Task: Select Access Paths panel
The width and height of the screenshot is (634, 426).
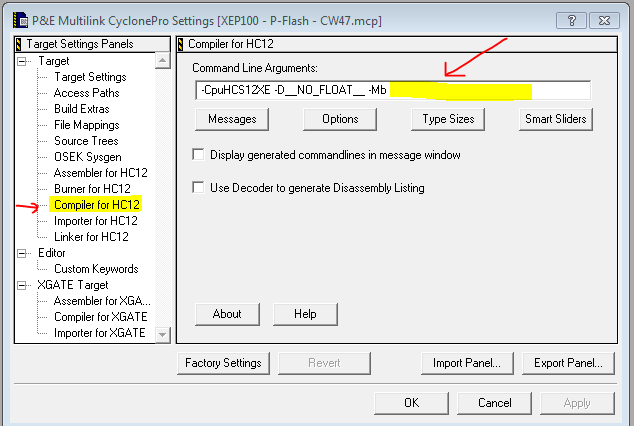Action: (87, 93)
